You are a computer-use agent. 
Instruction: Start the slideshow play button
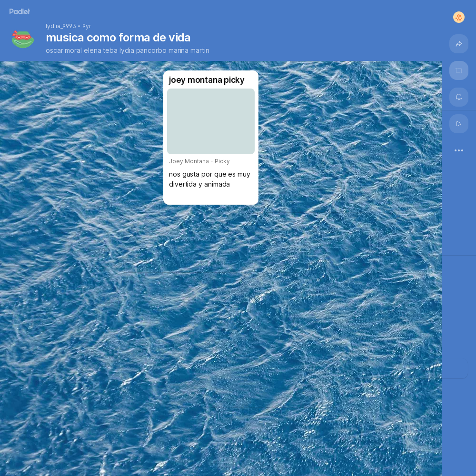pos(459,124)
